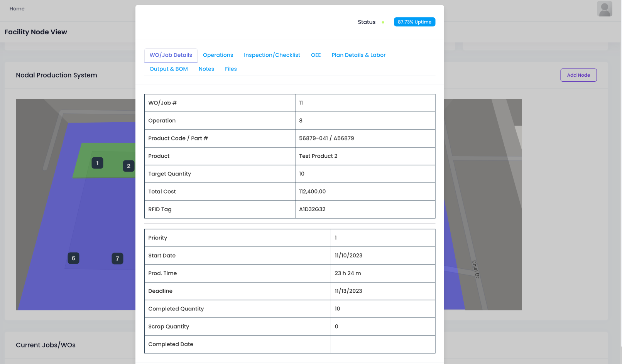Open Plan Details & Labor tab
The image size is (622, 364).
358,55
